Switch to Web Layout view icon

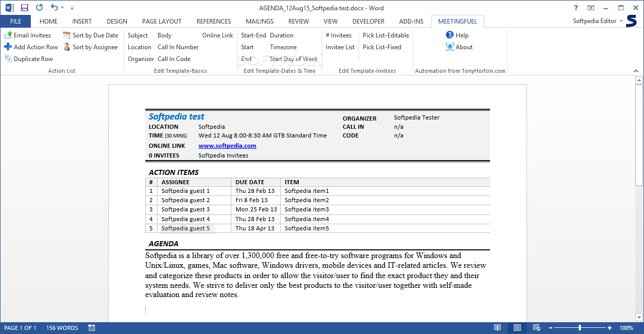click(536, 328)
